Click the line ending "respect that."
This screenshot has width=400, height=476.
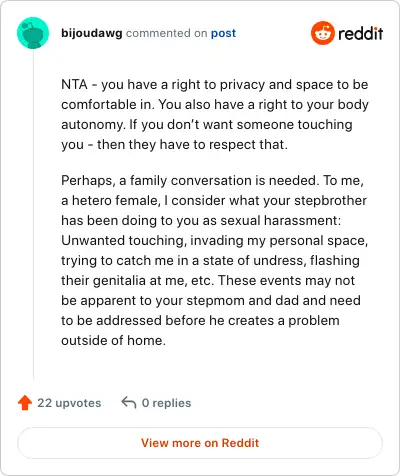coord(174,145)
